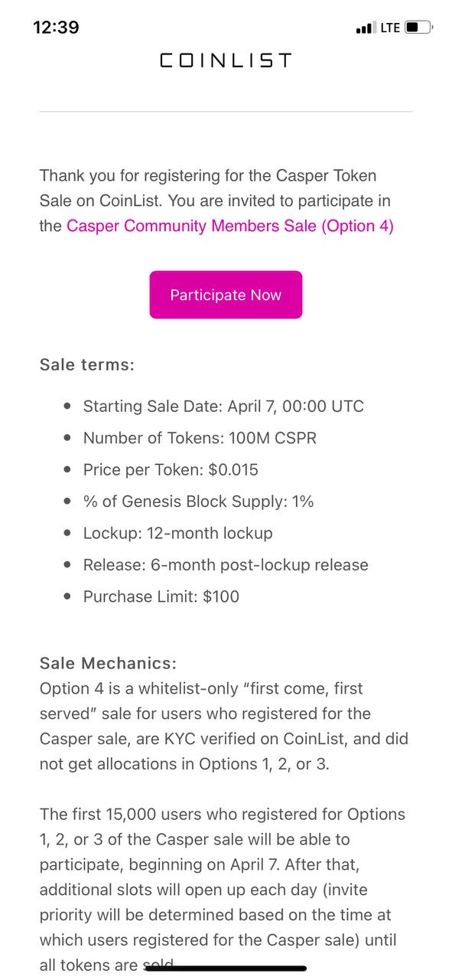Screen dimensions: 452x980
Task: Open Casper Community Members Sale (Option 4) link
Action: click(230, 227)
